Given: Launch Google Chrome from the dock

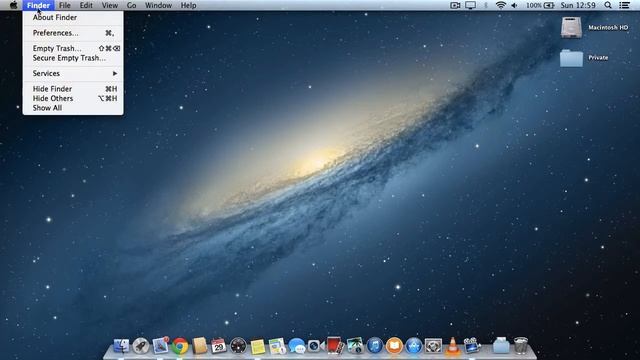Looking at the screenshot, I should (x=180, y=346).
